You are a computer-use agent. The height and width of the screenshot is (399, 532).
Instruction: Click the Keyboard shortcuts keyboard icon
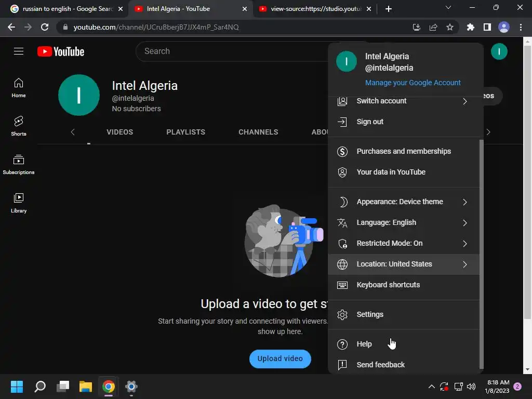(x=342, y=285)
